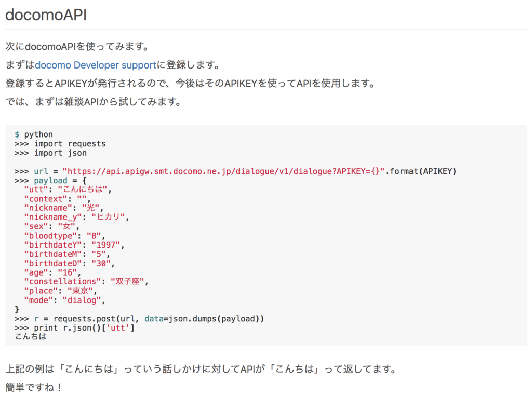Click the "birthdateY": "1997" line
This screenshot has height=396, width=532.
tap(74, 245)
